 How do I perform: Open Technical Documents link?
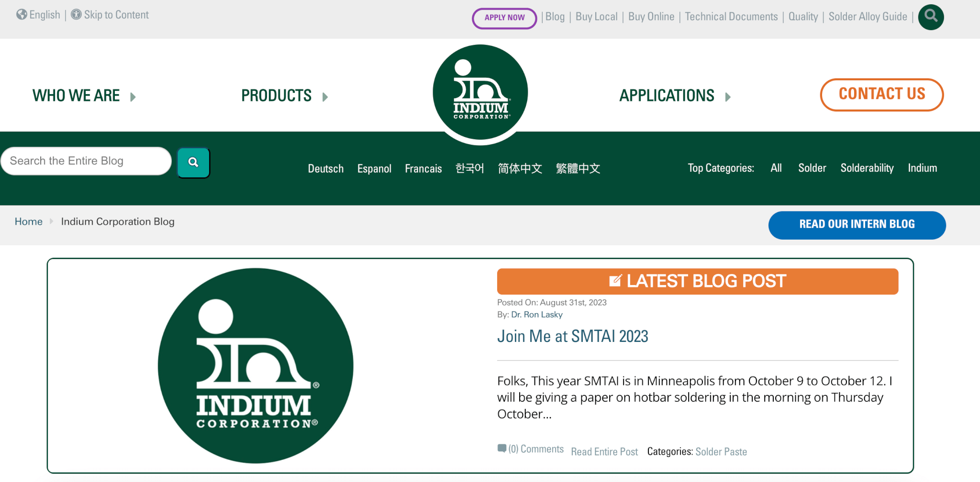pos(731,17)
